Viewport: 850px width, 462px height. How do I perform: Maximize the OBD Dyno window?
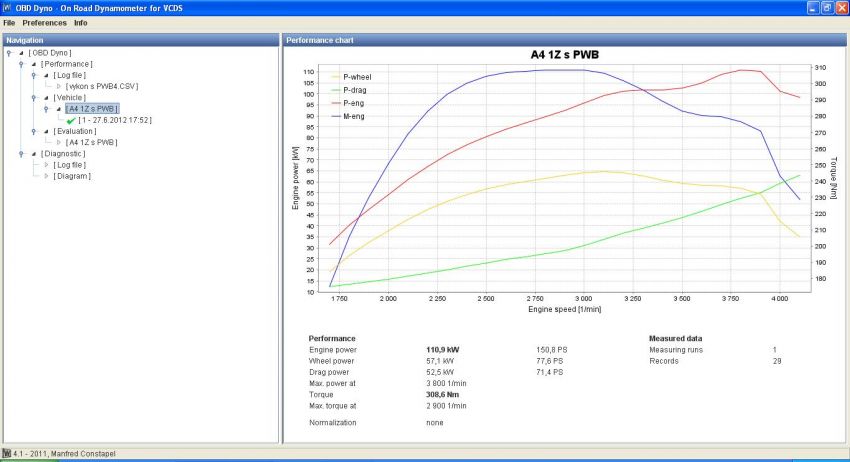827,8
